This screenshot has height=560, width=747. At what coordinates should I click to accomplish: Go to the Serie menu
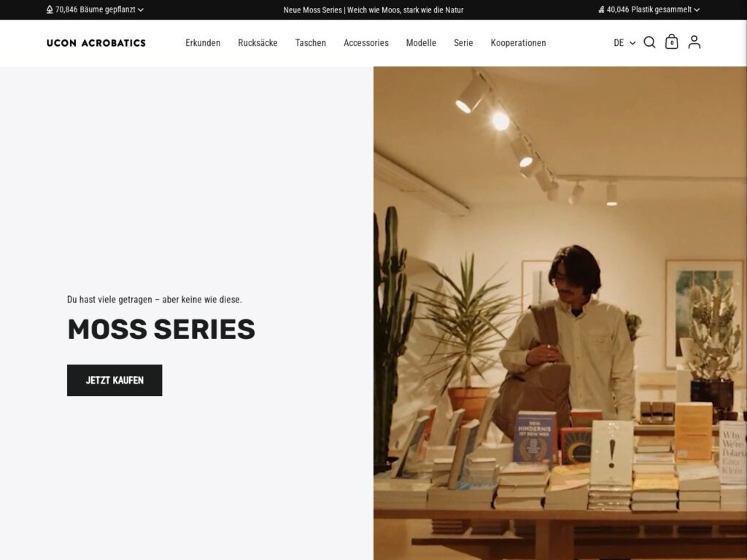[x=463, y=43]
